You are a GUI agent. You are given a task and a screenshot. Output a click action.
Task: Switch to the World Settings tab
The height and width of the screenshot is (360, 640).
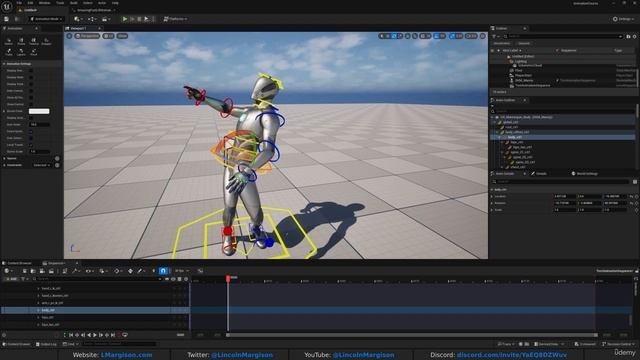click(x=586, y=174)
